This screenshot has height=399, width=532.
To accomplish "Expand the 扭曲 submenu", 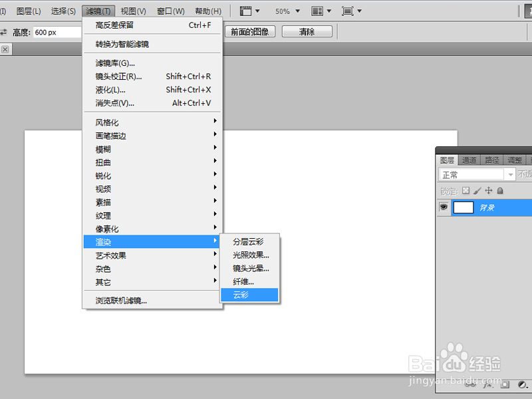I will coord(153,162).
